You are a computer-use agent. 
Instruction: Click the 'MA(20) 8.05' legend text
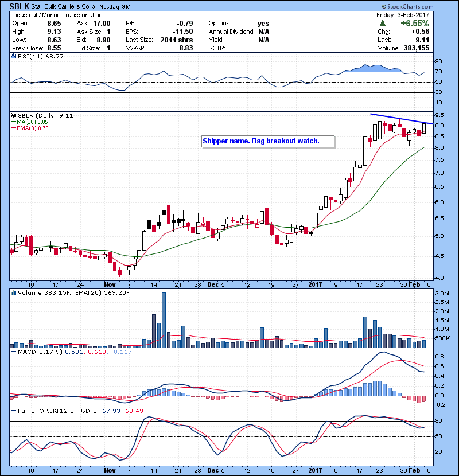tap(32, 122)
